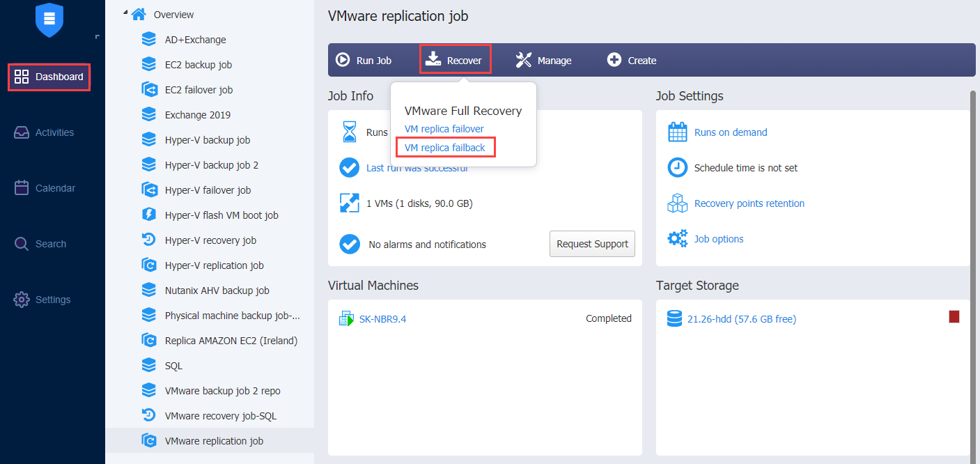Click the VM count resize arrows icon

coord(349,203)
